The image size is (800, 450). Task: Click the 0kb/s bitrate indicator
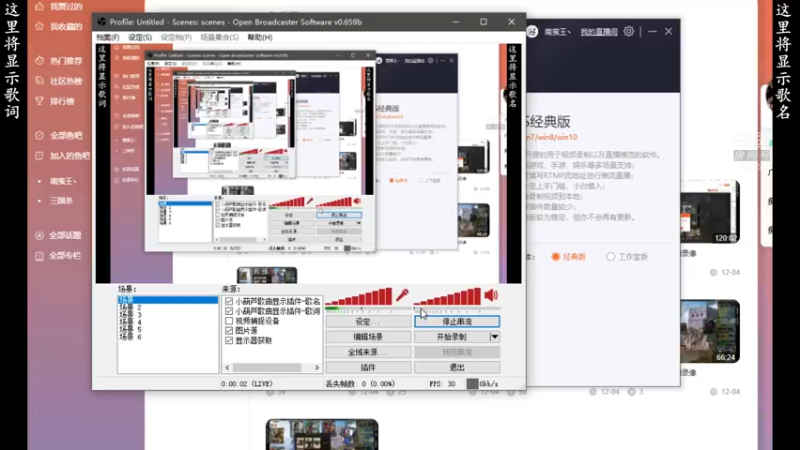coord(483,384)
